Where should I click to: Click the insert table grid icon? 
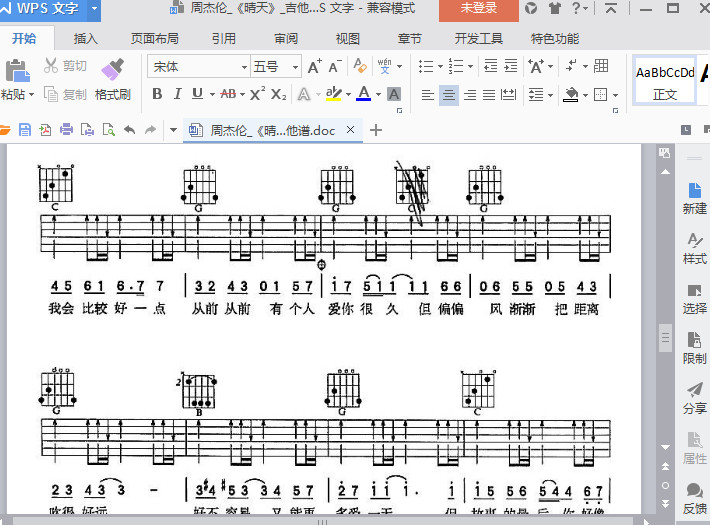coord(601,66)
